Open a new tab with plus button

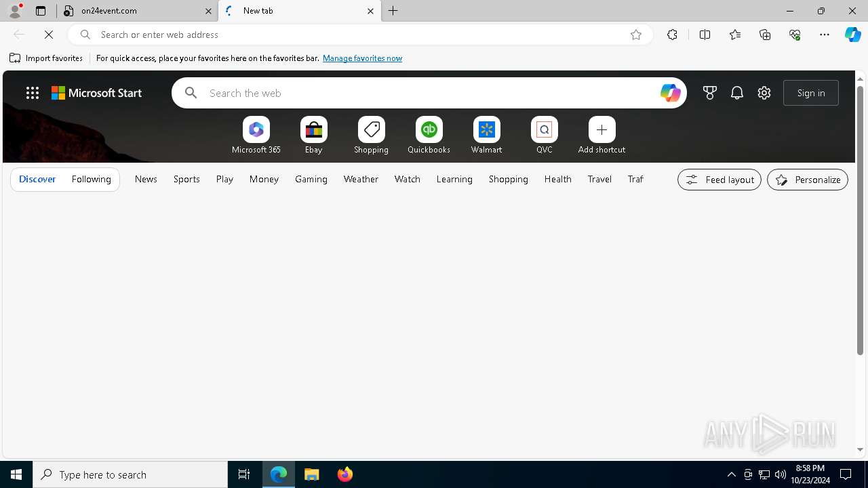tap(393, 11)
